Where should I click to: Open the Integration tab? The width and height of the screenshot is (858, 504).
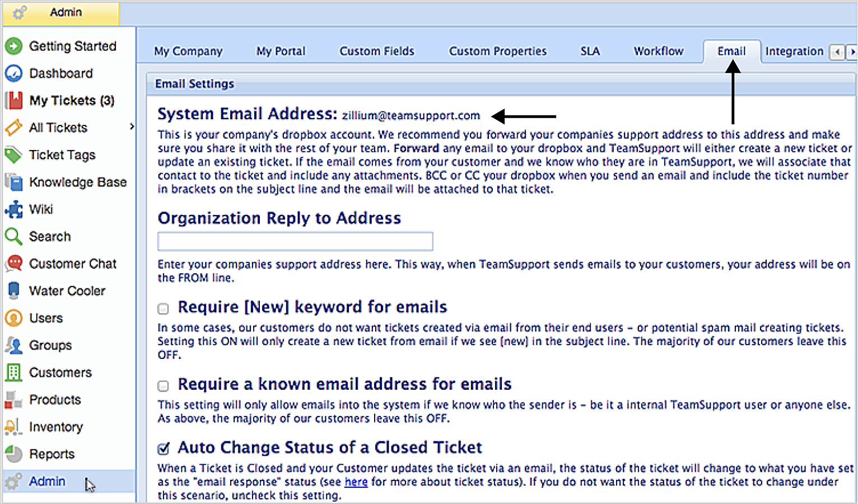click(794, 51)
